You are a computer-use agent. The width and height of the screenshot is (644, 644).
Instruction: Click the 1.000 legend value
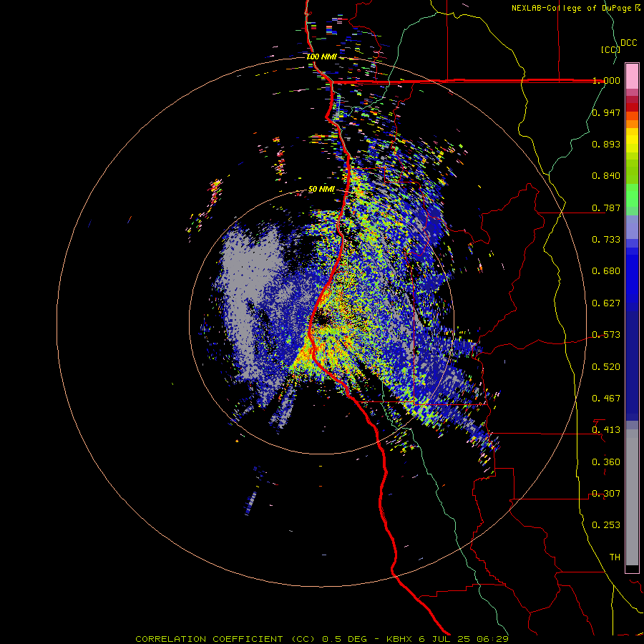click(606, 80)
